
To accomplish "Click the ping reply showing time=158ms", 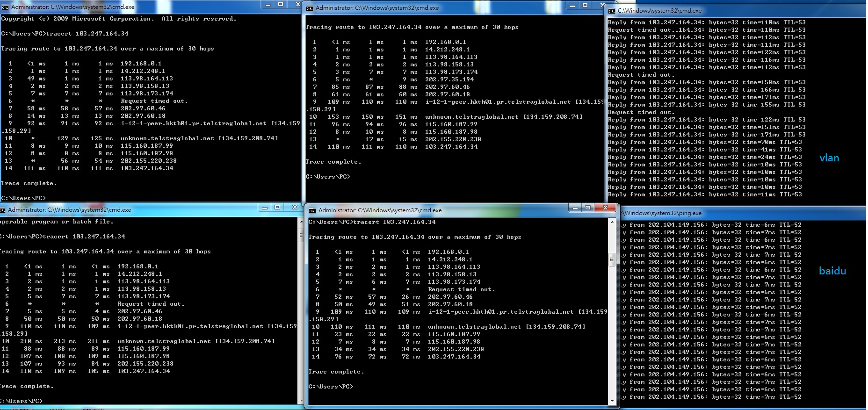I will point(707,82).
